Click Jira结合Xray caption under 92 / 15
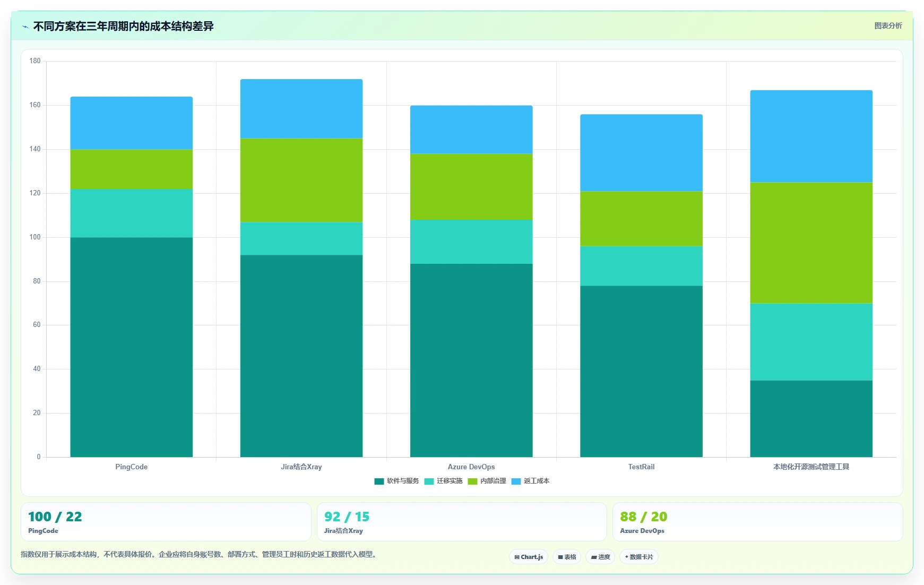Image resolution: width=924 pixels, height=585 pixels. coord(343,531)
